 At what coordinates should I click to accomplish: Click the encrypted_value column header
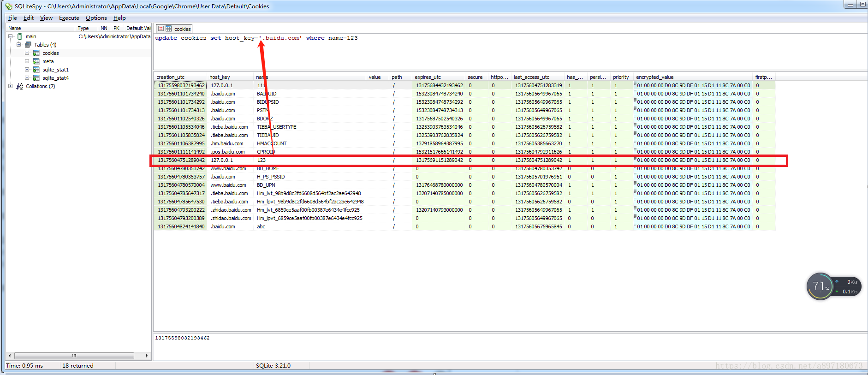click(x=693, y=77)
